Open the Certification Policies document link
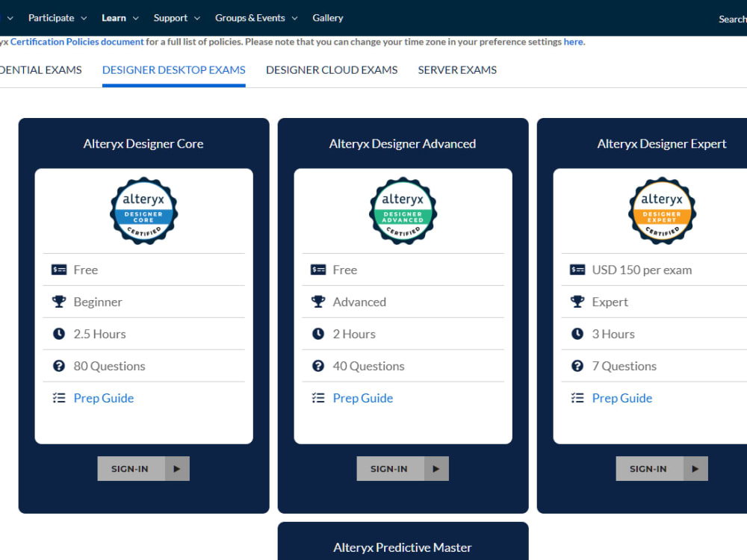747x560 pixels. [x=77, y=42]
